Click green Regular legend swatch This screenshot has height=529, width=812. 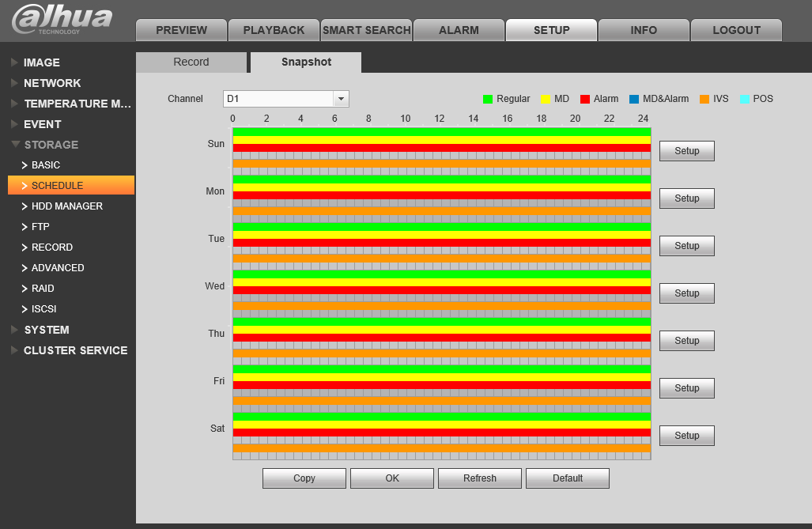tap(487, 99)
